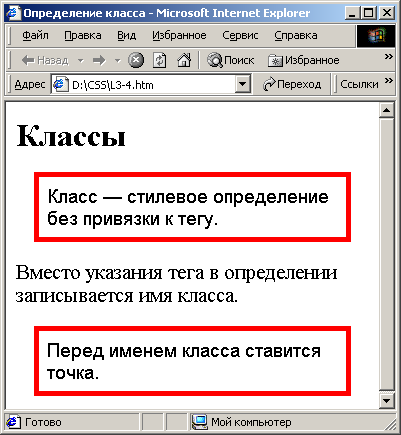Open the Ссылки links toolbar
This screenshot has height=435, width=401.
pos(359,85)
